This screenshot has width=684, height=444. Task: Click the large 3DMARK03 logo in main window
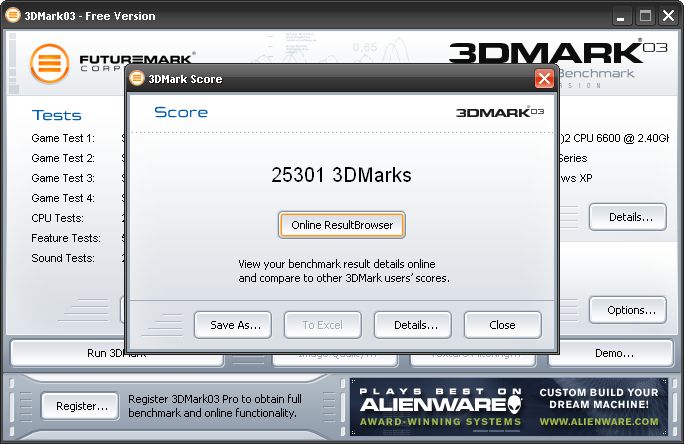pyautogui.click(x=558, y=51)
